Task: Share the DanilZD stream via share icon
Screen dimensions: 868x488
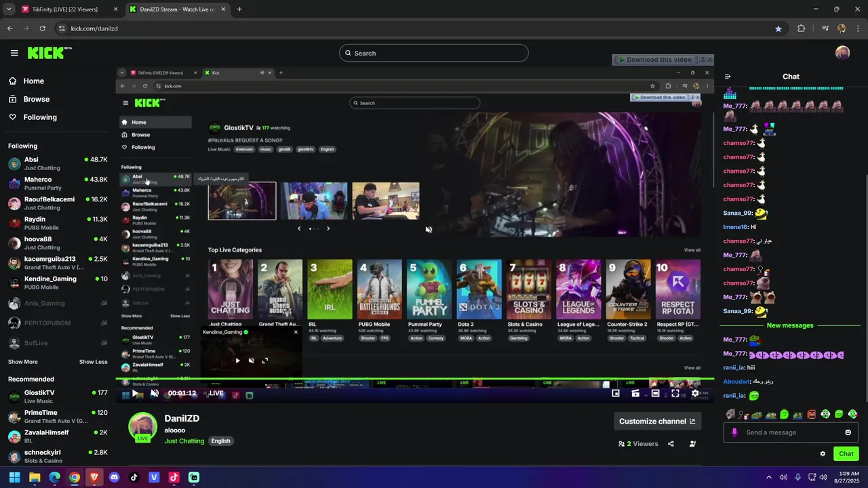Action: (671, 444)
